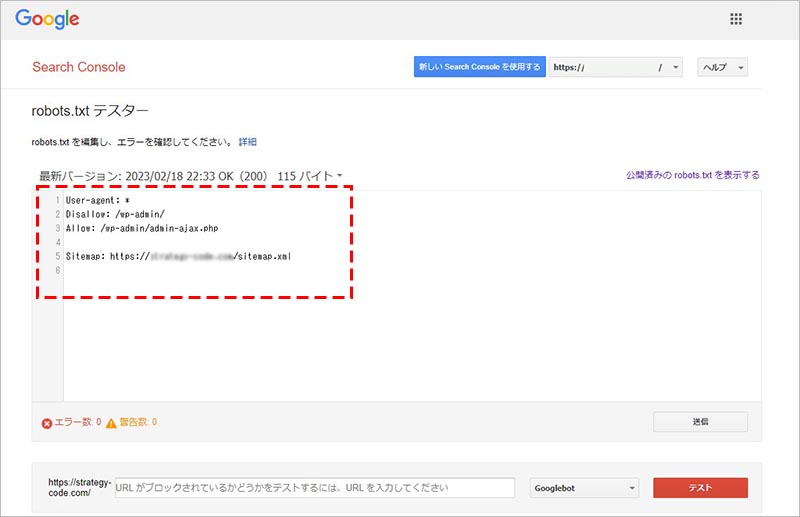Image resolution: width=800 pixels, height=517 pixels.
Task: Open the ヘルプ help dropdown
Action: (x=722, y=67)
